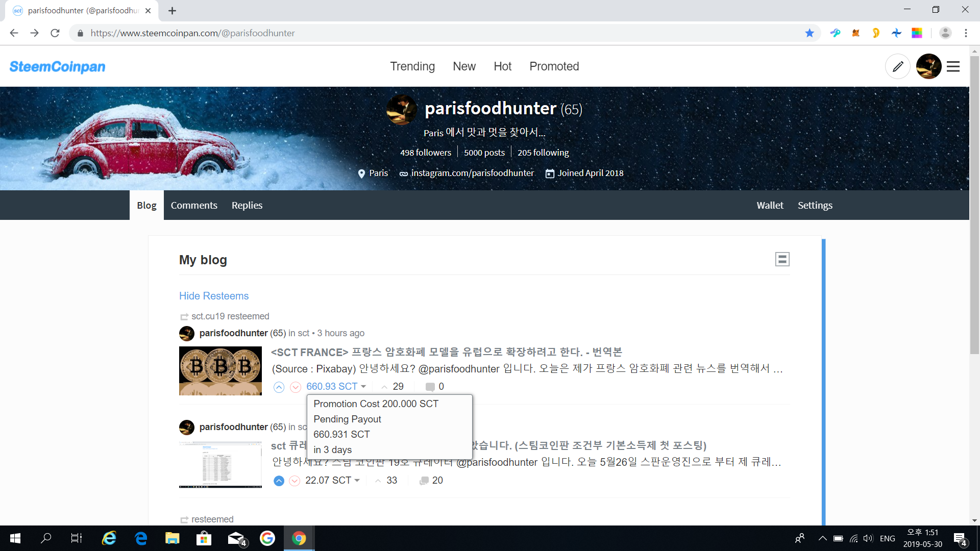
Task: Downvote the SCT FRANCE post
Action: [295, 387]
